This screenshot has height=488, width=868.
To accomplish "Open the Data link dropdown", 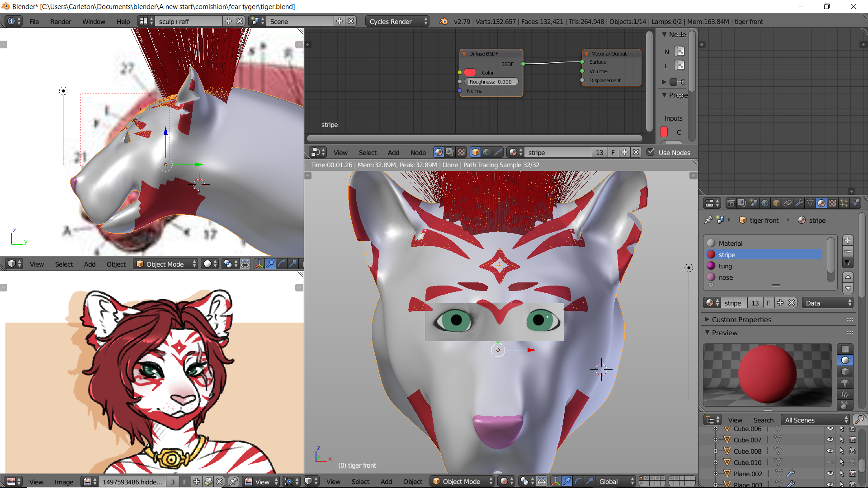I will (827, 303).
